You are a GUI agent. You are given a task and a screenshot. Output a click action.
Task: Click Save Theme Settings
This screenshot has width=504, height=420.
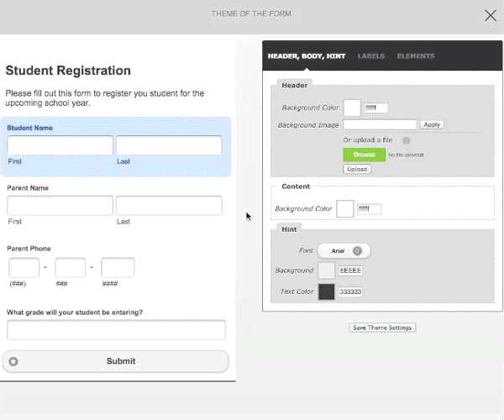pos(382,328)
